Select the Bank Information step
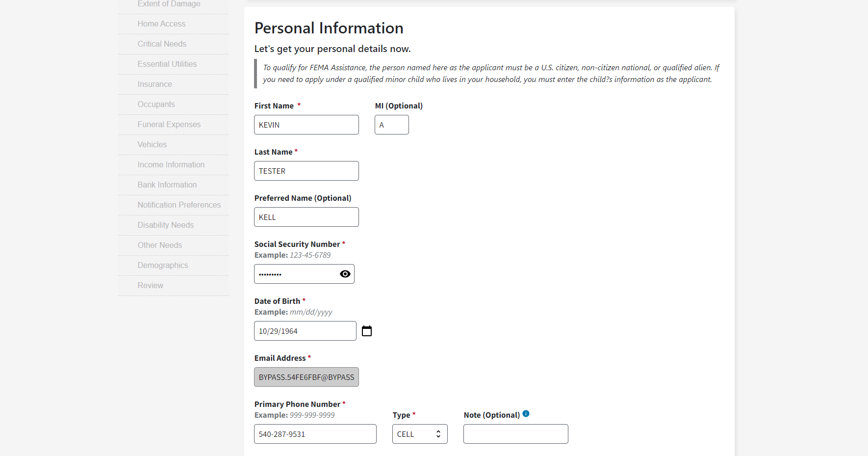 coord(167,185)
